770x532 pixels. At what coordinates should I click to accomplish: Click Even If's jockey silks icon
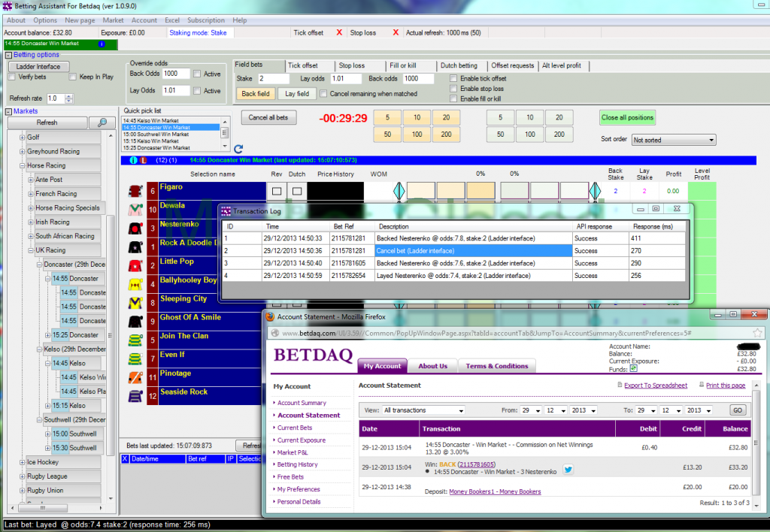point(135,358)
